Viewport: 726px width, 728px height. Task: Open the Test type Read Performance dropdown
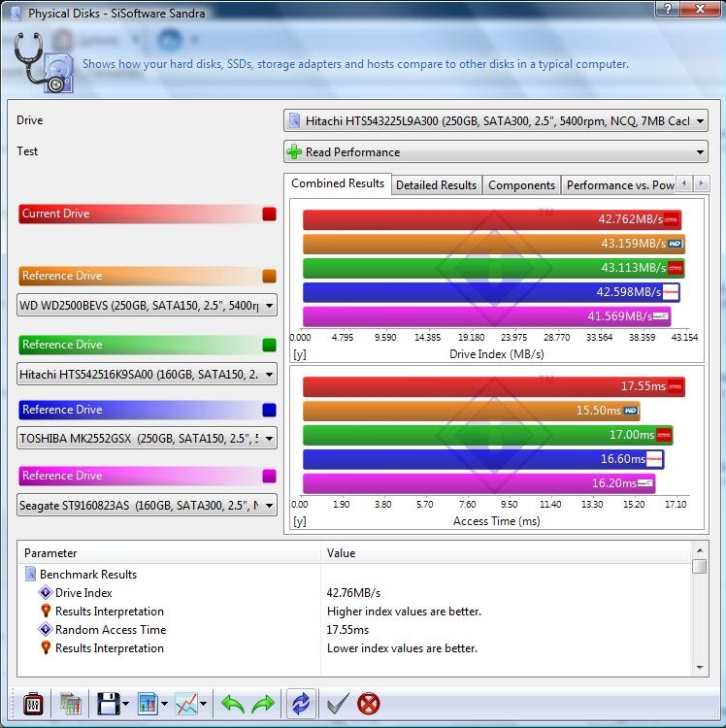496,151
